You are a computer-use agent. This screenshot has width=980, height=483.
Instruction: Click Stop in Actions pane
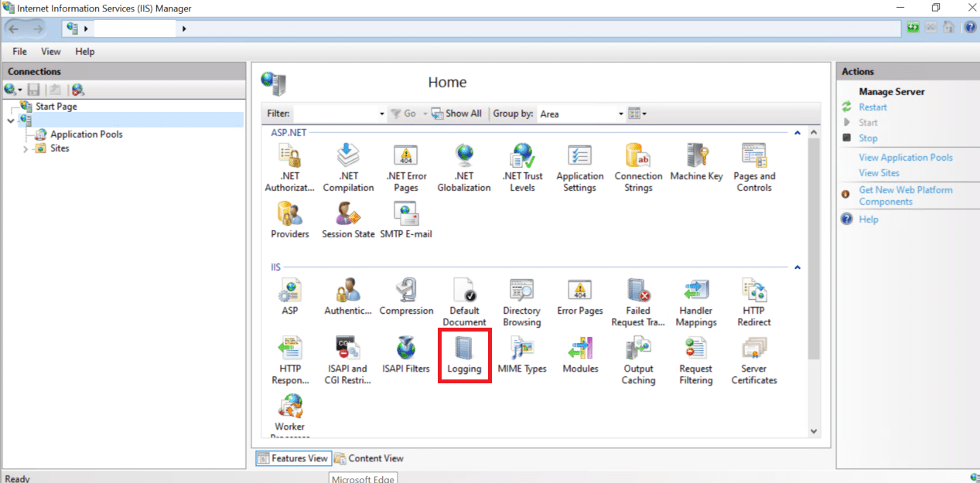click(868, 138)
